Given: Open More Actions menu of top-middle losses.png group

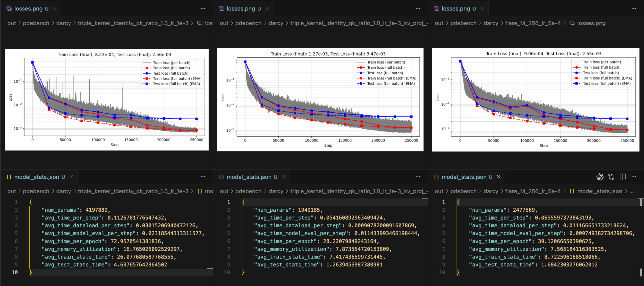Looking at the screenshot, I should tap(418, 8).
